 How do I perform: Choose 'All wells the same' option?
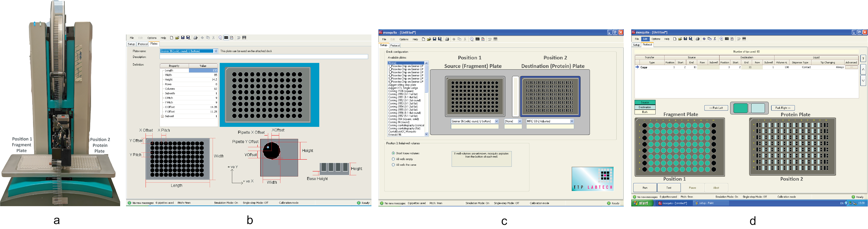pos(393,165)
